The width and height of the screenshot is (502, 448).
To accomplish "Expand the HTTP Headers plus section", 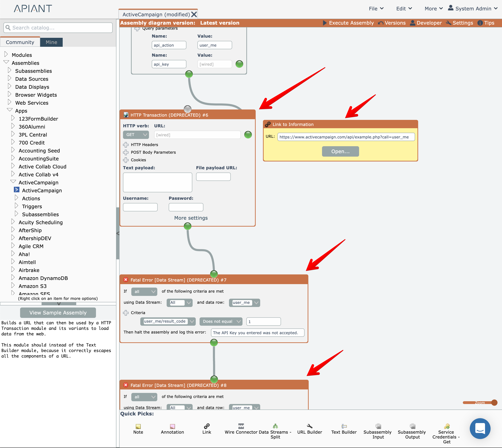I will pyautogui.click(x=126, y=145).
